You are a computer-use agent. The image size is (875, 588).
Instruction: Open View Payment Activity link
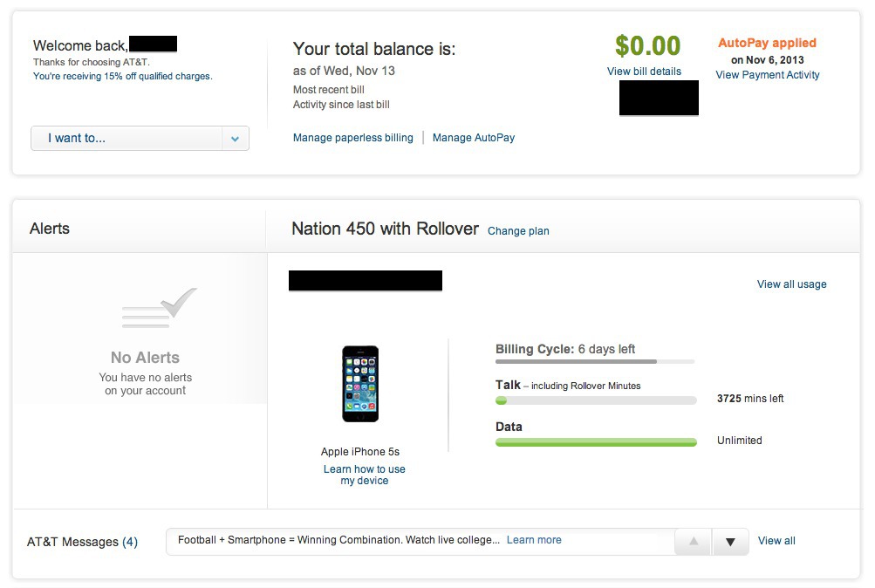pos(768,75)
